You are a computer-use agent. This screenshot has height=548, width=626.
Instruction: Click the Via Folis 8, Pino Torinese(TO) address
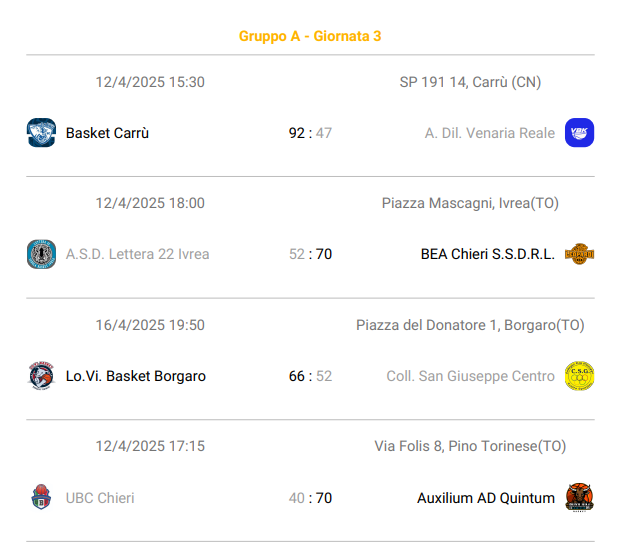point(470,446)
